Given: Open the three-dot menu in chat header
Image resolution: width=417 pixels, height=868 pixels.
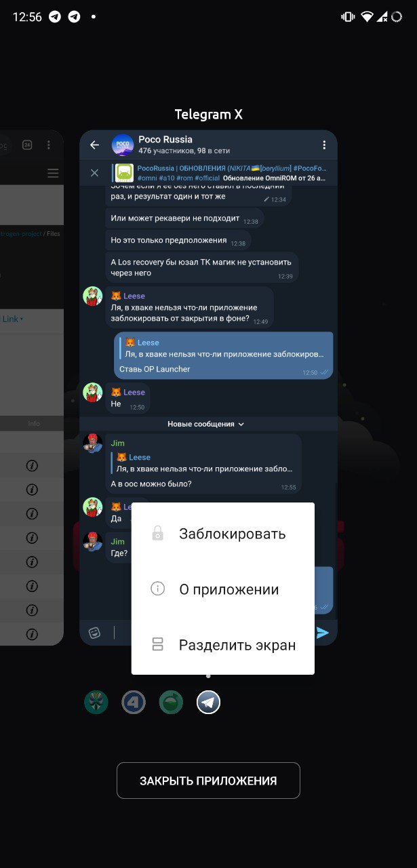Looking at the screenshot, I should tap(324, 145).
